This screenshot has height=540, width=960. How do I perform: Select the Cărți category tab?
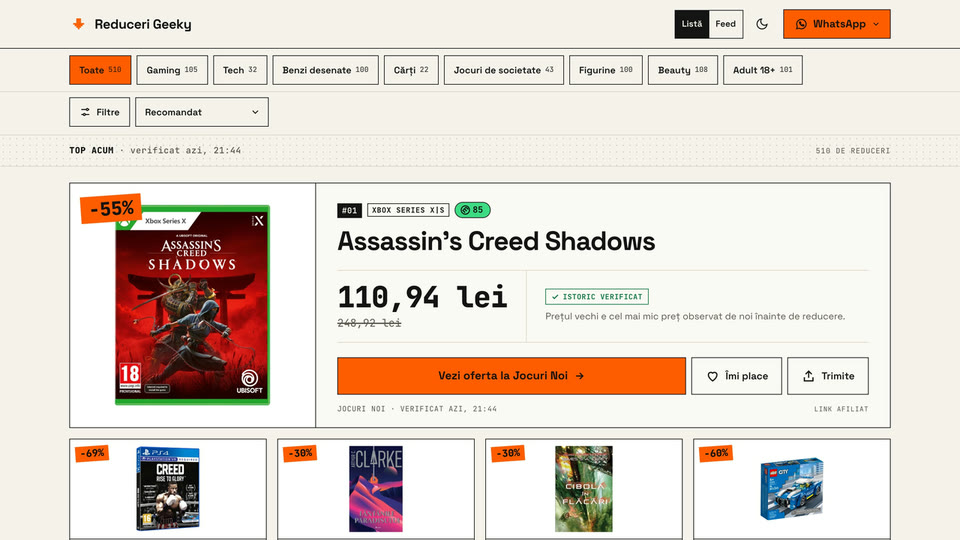pos(411,70)
